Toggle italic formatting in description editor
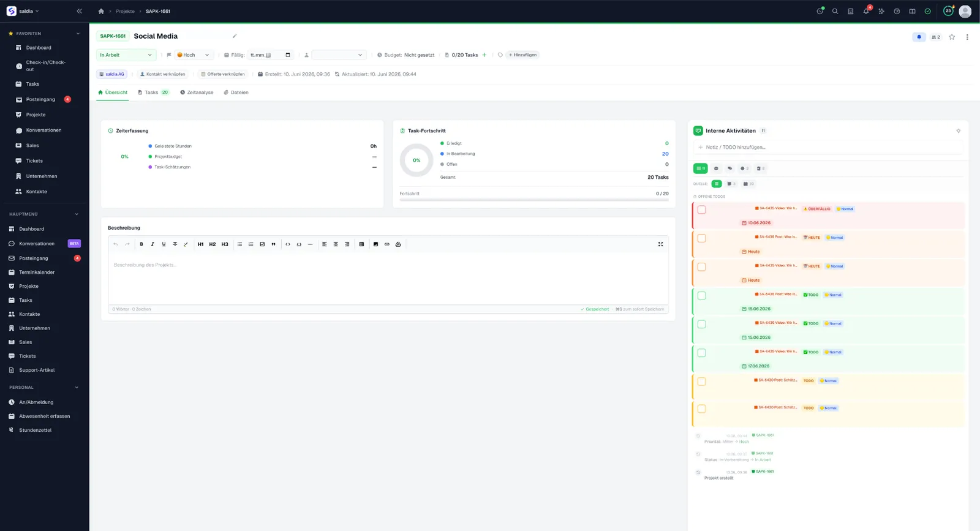The width and height of the screenshot is (980, 531). coord(153,244)
